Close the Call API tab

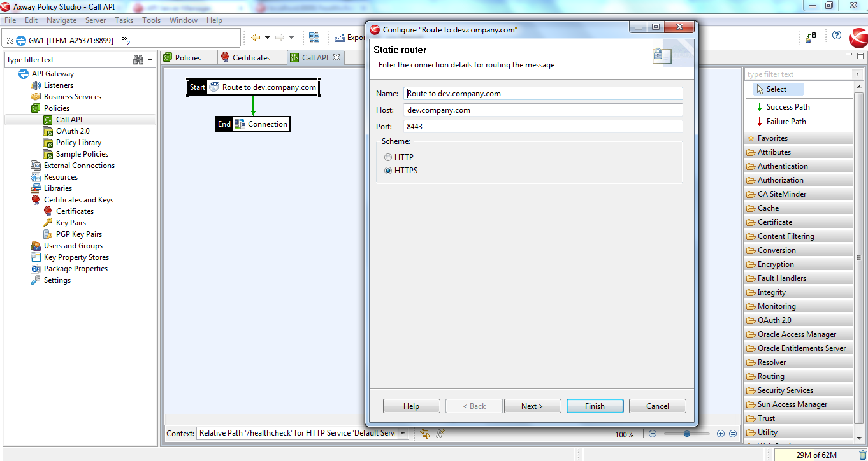[x=336, y=57]
